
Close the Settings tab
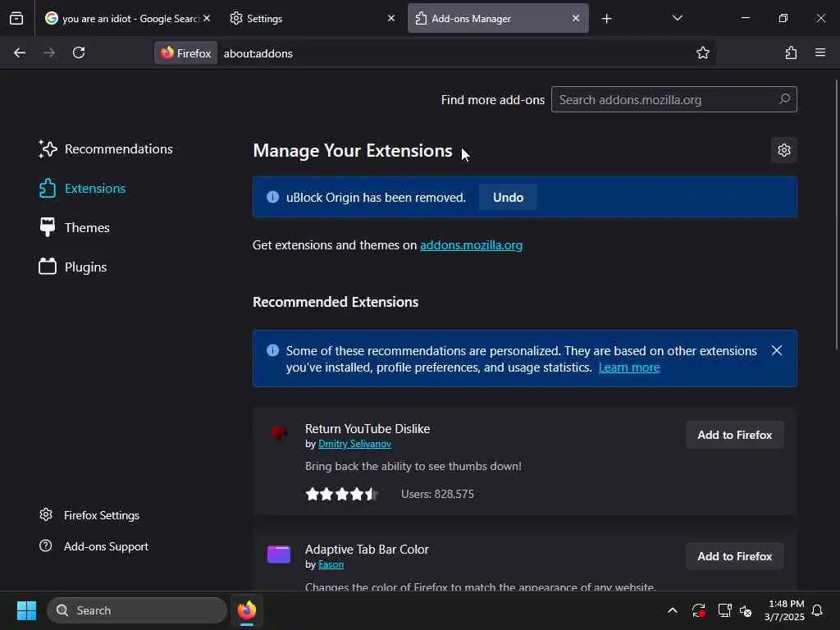391,18
